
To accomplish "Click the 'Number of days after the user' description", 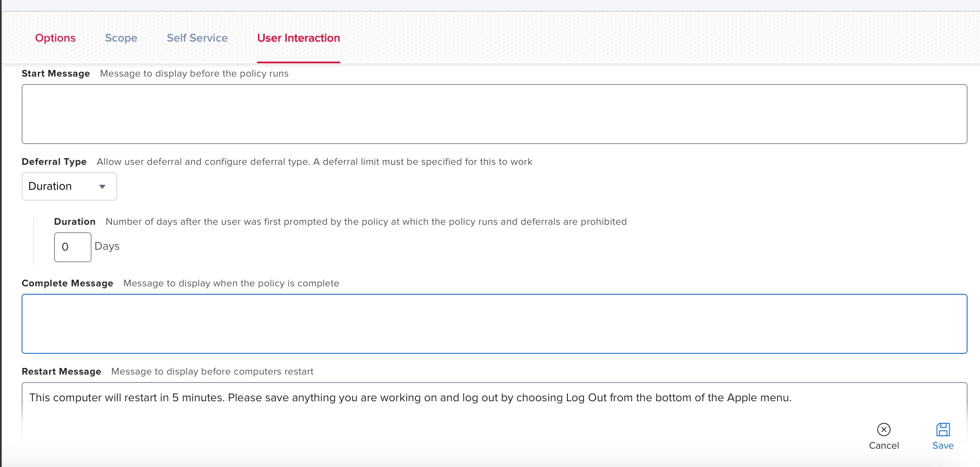I will 366,221.
